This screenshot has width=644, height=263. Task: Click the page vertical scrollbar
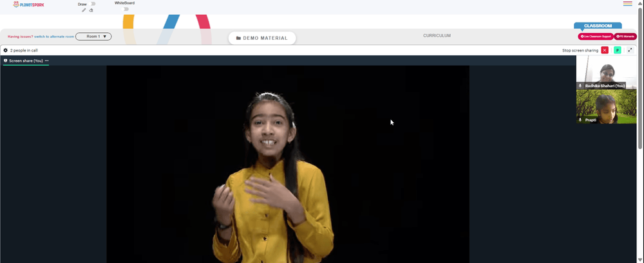(x=641, y=78)
